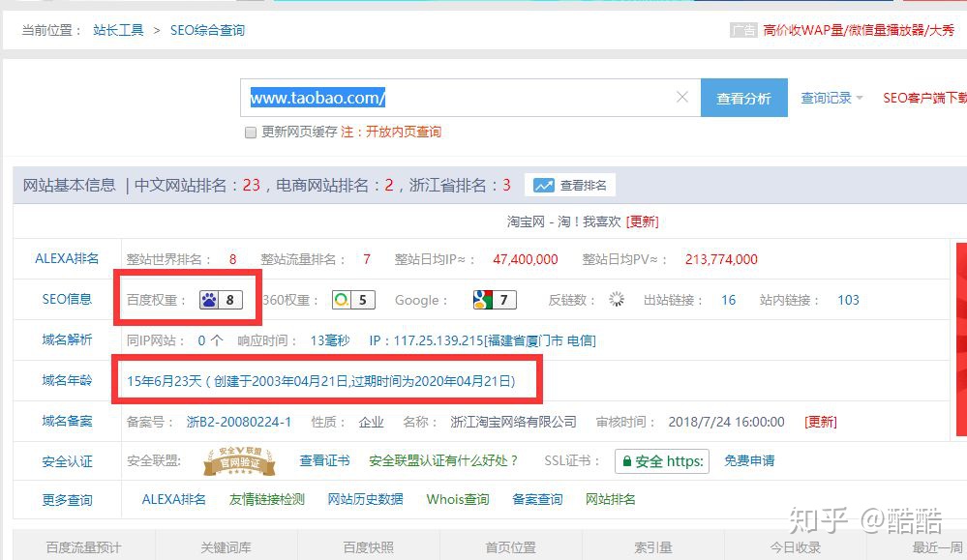Click the 360 weight icon
This screenshot has height=560, width=967.
click(x=353, y=300)
